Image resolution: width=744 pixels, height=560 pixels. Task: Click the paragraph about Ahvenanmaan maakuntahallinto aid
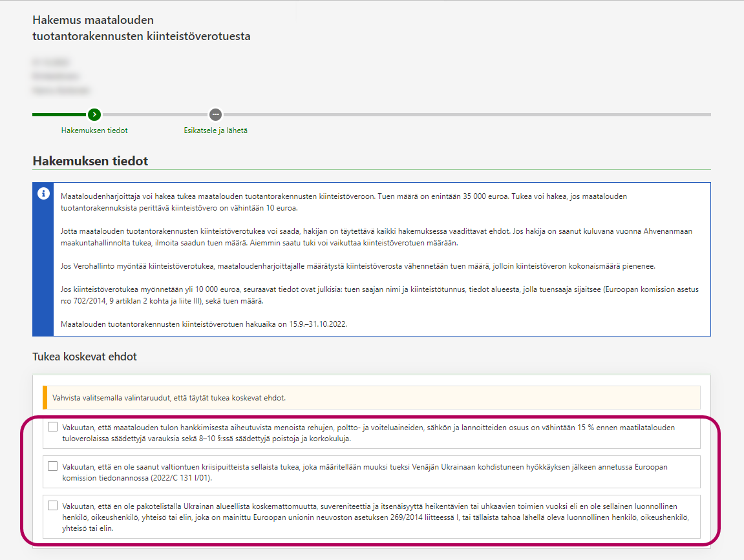point(375,236)
